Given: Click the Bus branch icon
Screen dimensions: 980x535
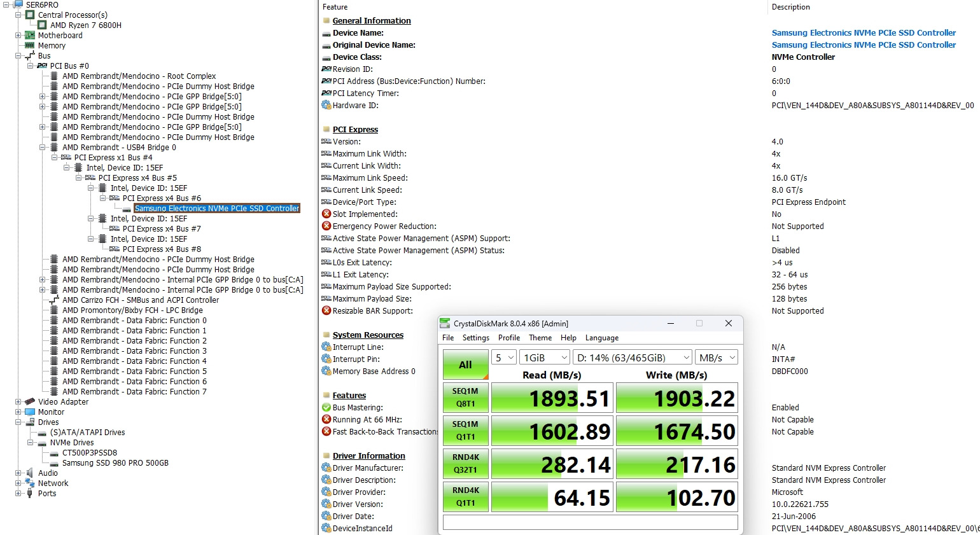Looking at the screenshot, I should click(30, 55).
